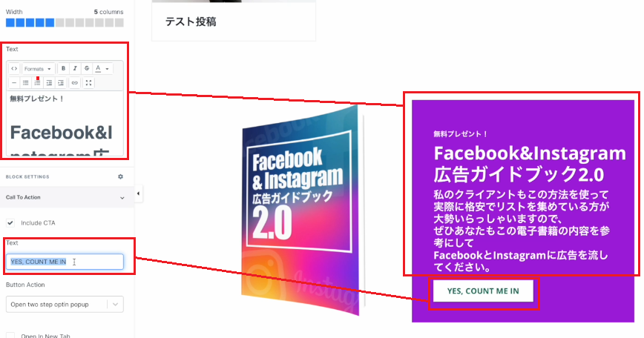This screenshot has height=338, width=644.
Task: Decrease text indent
Action: (x=49, y=83)
